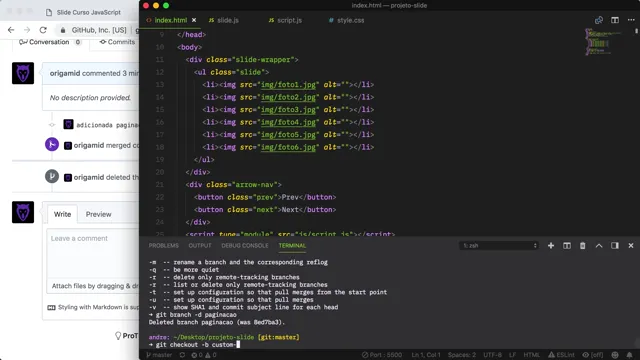Viewport: 640px width, 360px height.
Task: Click the purple merged icon on GitHub timeline
Action: (x=52, y=144)
